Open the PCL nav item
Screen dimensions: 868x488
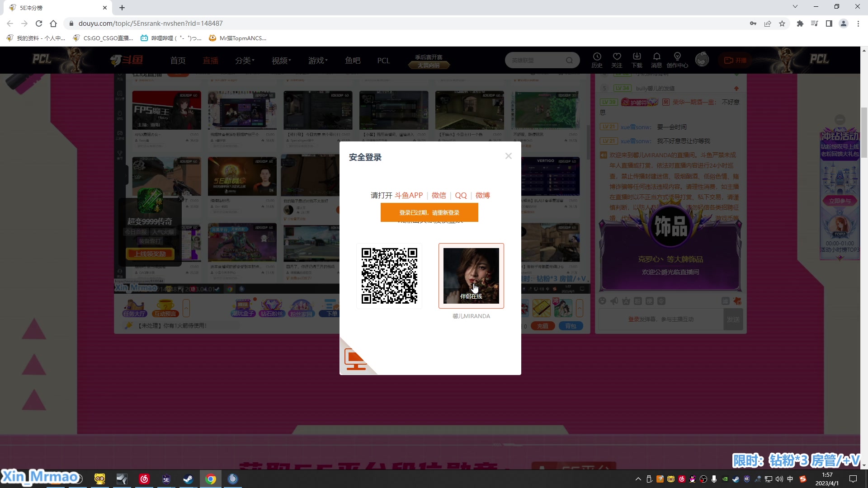click(x=383, y=61)
